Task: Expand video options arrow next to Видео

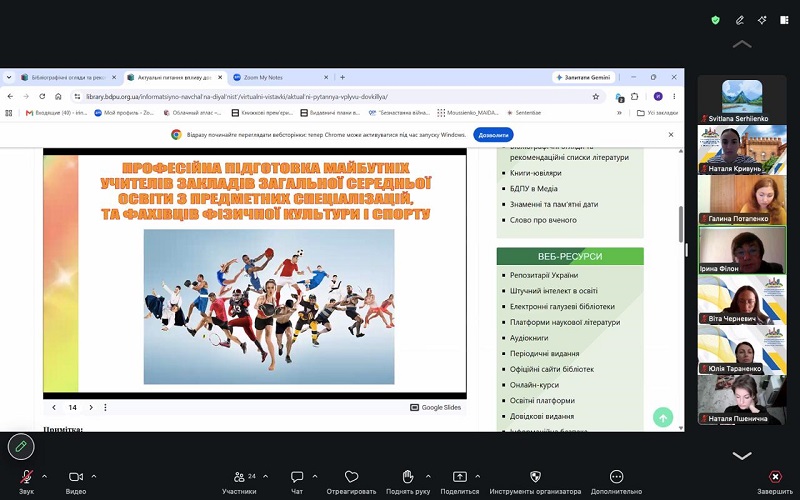Action: pos(94,477)
